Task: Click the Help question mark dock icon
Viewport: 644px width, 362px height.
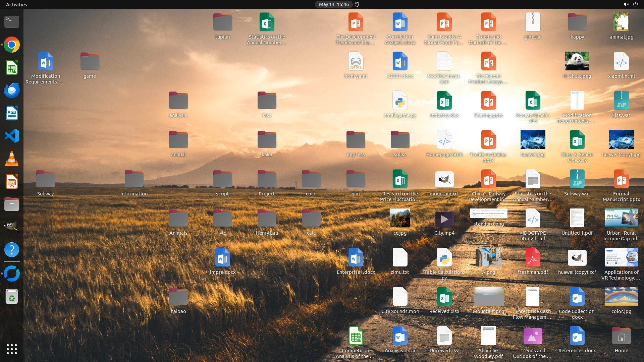Action: [x=12, y=250]
